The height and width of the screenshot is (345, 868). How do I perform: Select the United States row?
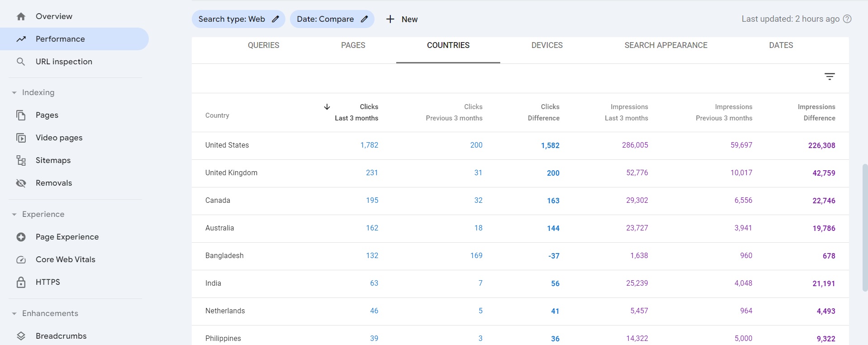[x=520, y=145]
